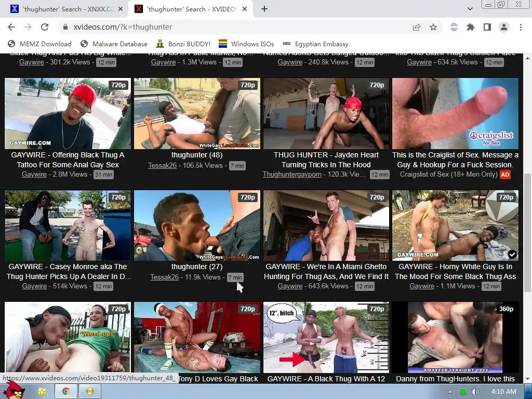Open the Gaywire uploader link with 643.6k Views
The image size is (532, 399).
(290, 286)
